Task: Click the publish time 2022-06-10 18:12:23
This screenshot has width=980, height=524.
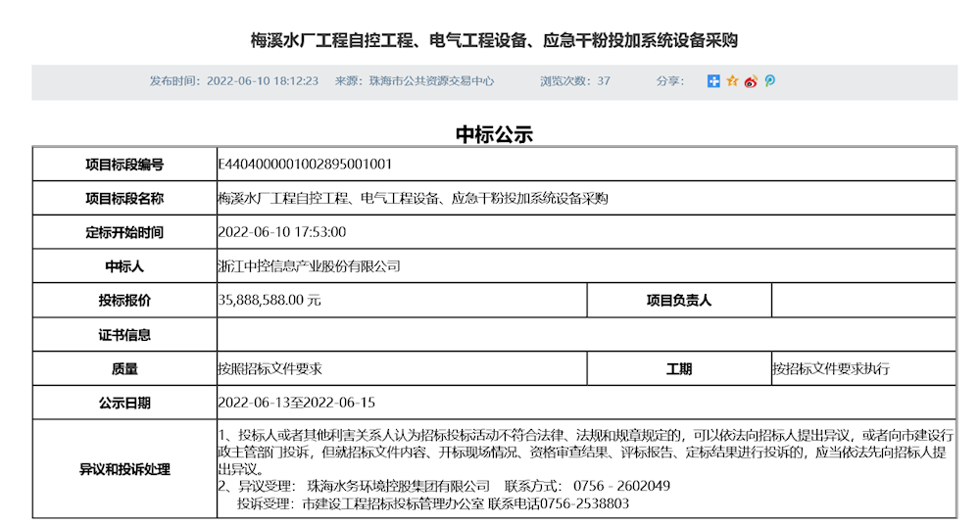Action: click(262, 81)
